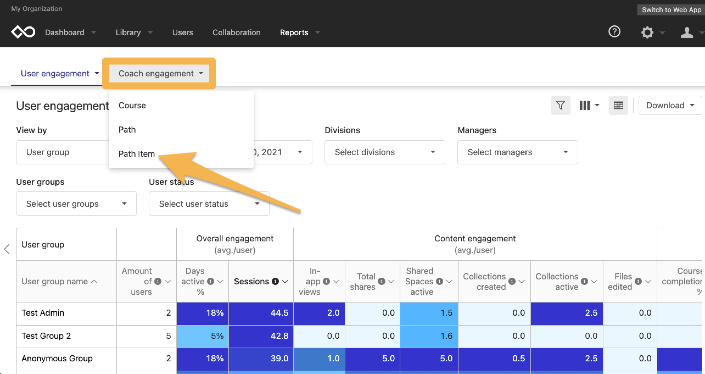Open the settings gear icon
Image resolution: width=705 pixels, height=374 pixels.
point(647,32)
